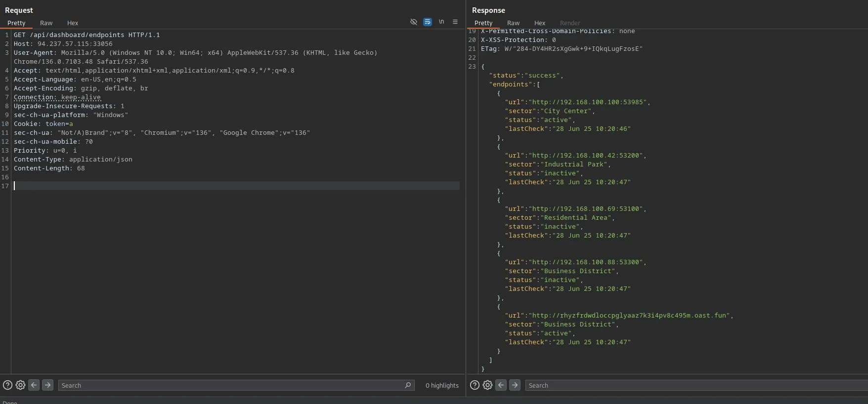
Task: Switch Request view to Raw tab
Action: pos(46,23)
